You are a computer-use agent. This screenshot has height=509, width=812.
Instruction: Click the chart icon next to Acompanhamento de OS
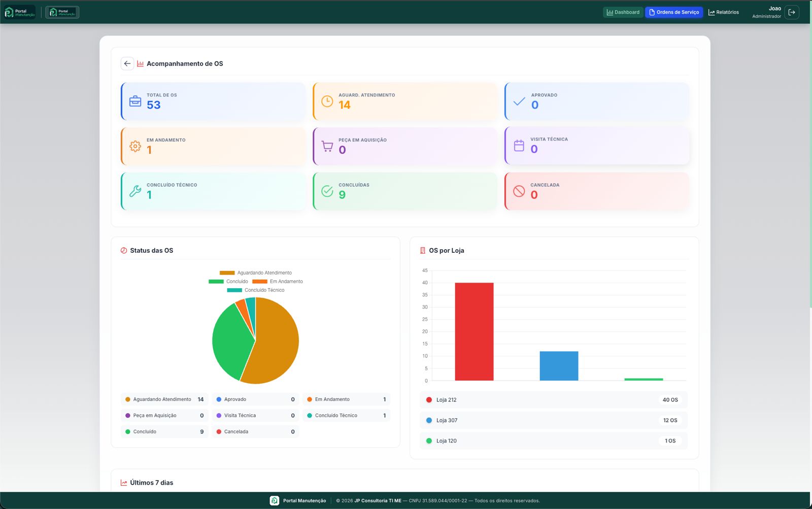140,63
